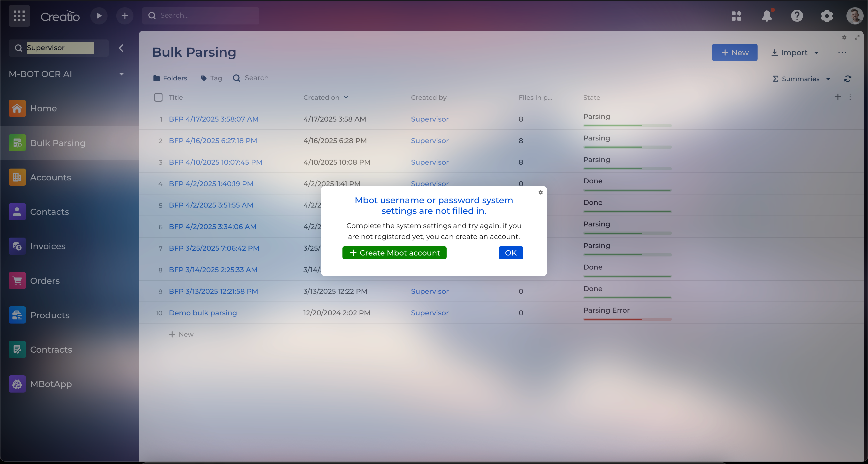
Task: Open record BFP 3/25/2025 7:06:42 PM
Action: (x=214, y=248)
